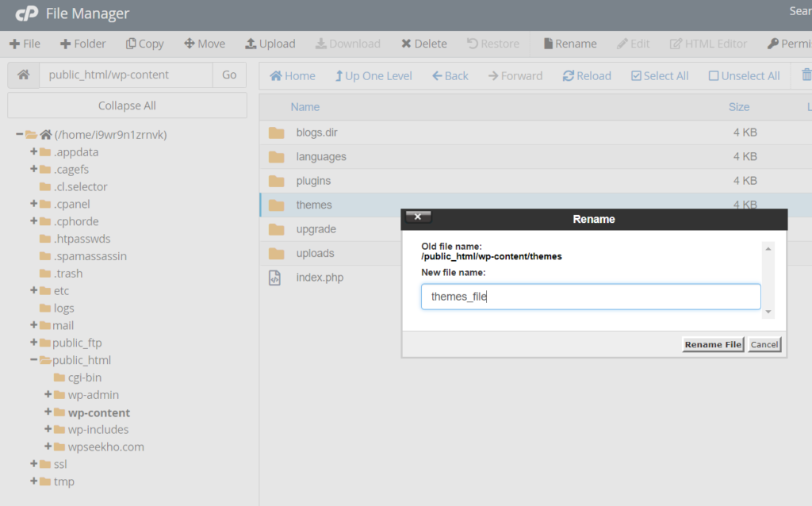This screenshot has height=506, width=812.
Task: Click the New file name input field
Action: (590, 297)
